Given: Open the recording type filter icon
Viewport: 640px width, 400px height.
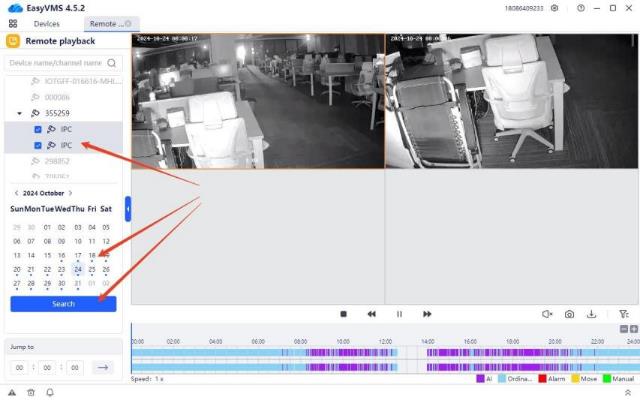Looking at the screenshot, I should [x=624, y=314].
